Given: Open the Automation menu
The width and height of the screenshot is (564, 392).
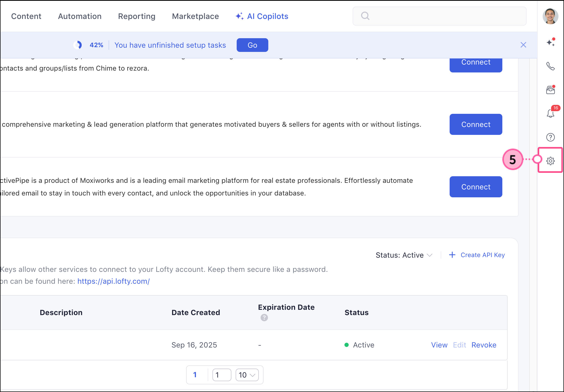Looking at the screenshot, I should [80, 16].
